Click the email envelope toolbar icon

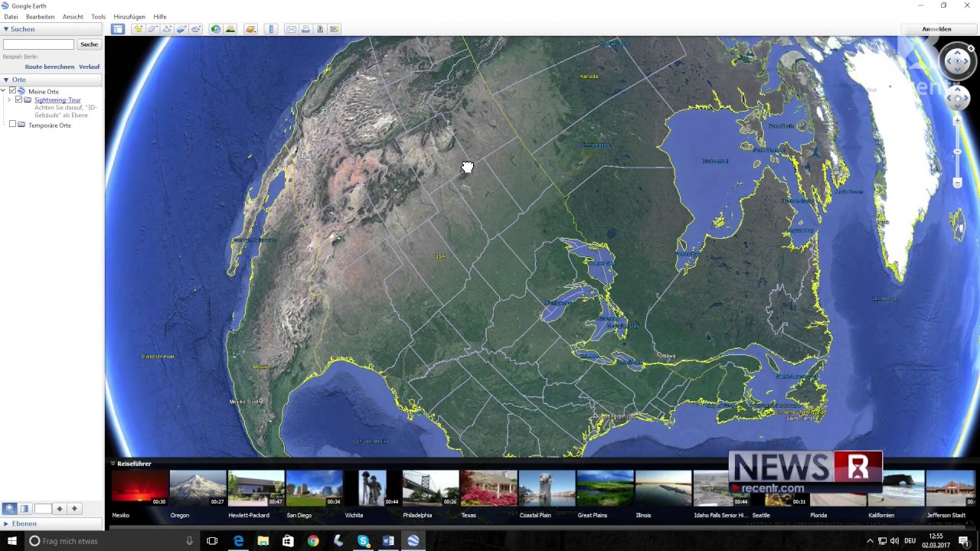coord(291,29)
